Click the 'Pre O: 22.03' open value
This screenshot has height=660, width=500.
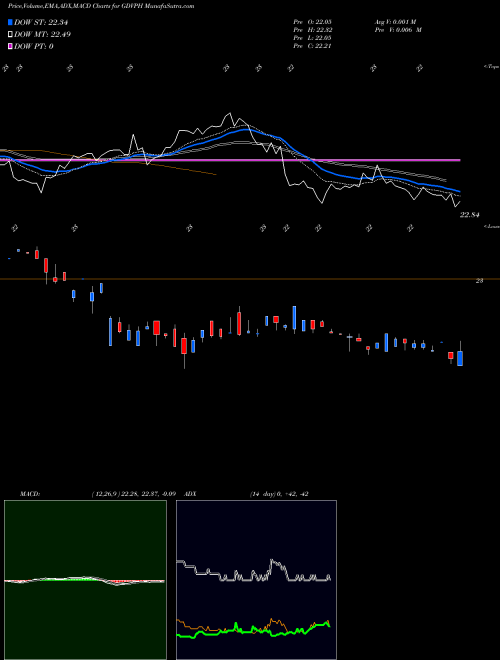point(313,21)
